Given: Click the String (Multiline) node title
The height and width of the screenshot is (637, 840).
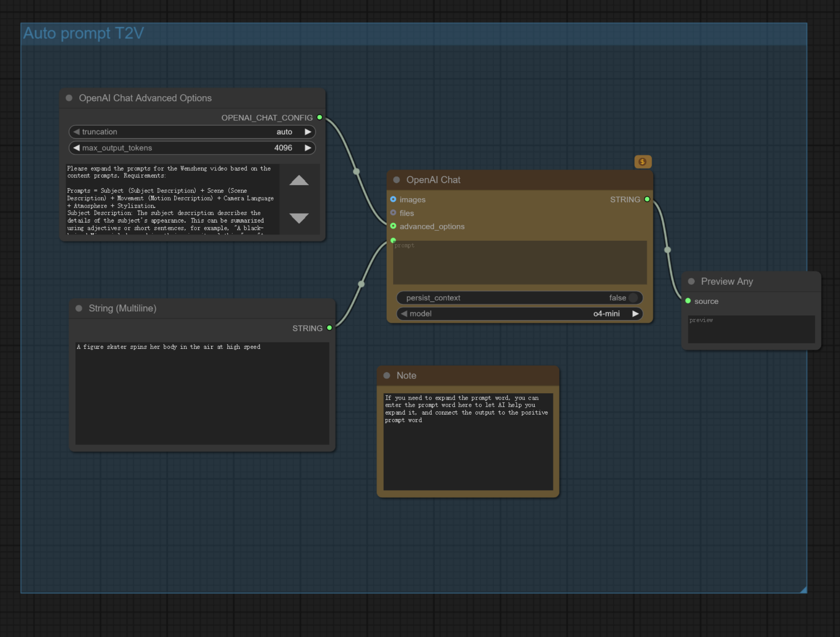Looking at the screenshot, I should tap(122, 308).
